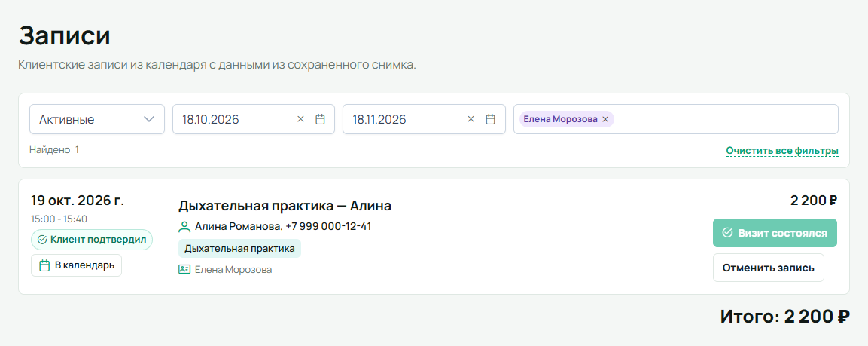Screen dimensions: 868x346
Task: Remove the Елена Морозова filter chip
Action: [x=605, y=119]
